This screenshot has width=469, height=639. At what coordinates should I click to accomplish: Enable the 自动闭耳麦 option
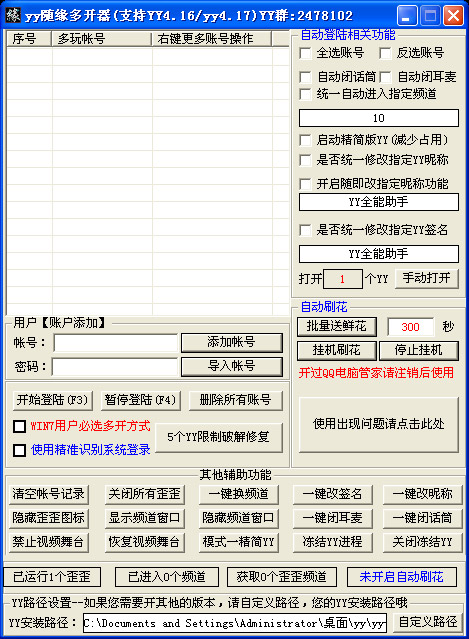pos(385,77)
